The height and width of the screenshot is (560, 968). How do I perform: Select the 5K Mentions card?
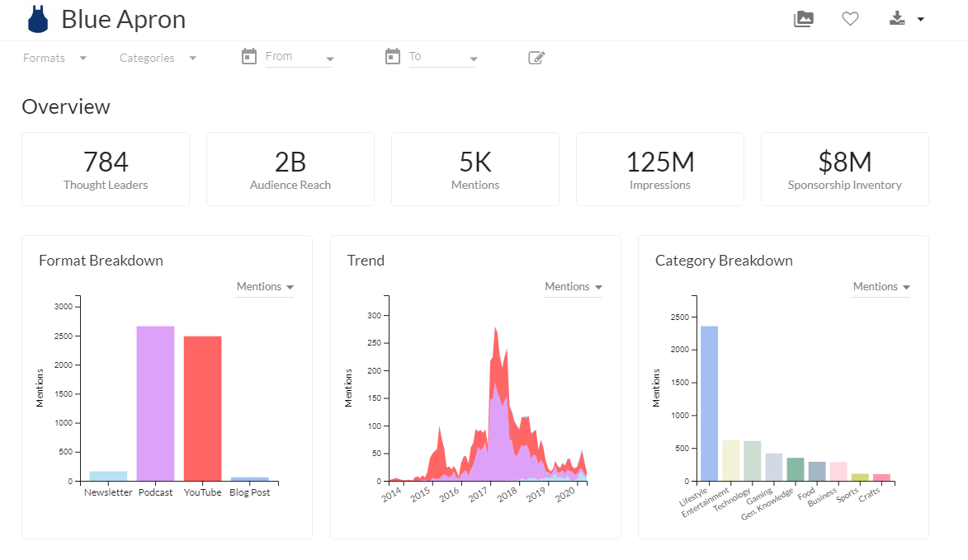pyautogui.click(x=475, y=169)
